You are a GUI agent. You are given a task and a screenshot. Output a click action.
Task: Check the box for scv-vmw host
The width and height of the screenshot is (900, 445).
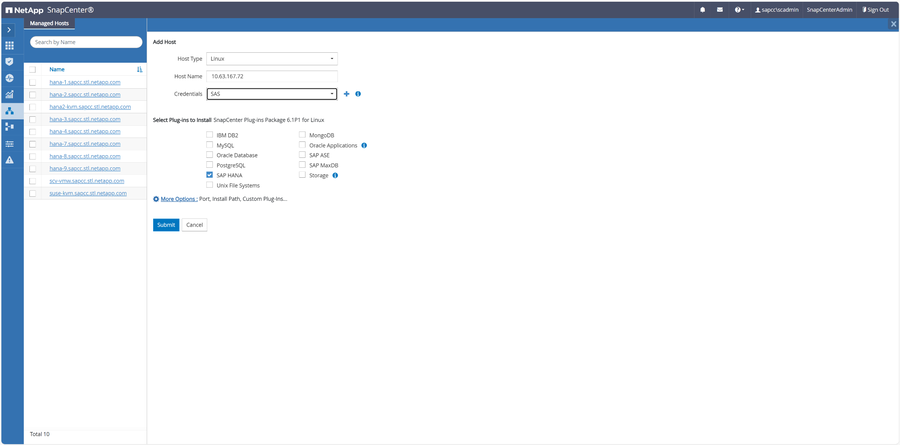[x=33, y=181]
